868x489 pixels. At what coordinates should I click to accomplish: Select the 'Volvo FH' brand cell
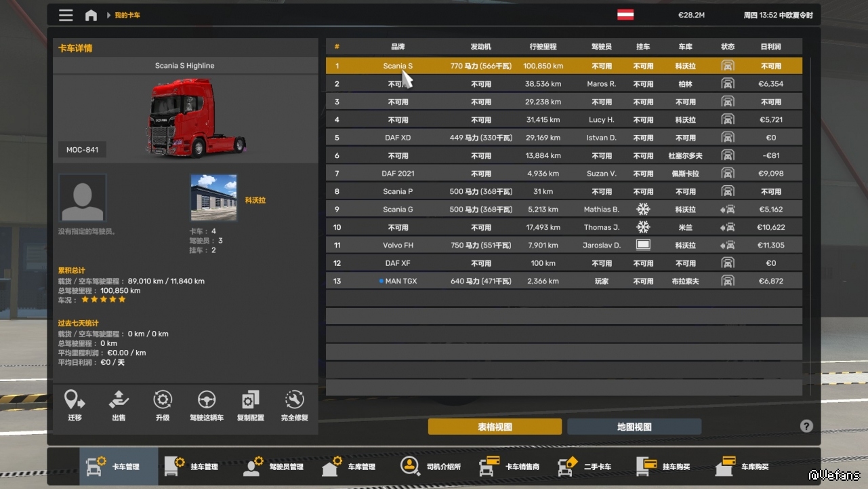(x=398, y=246)
